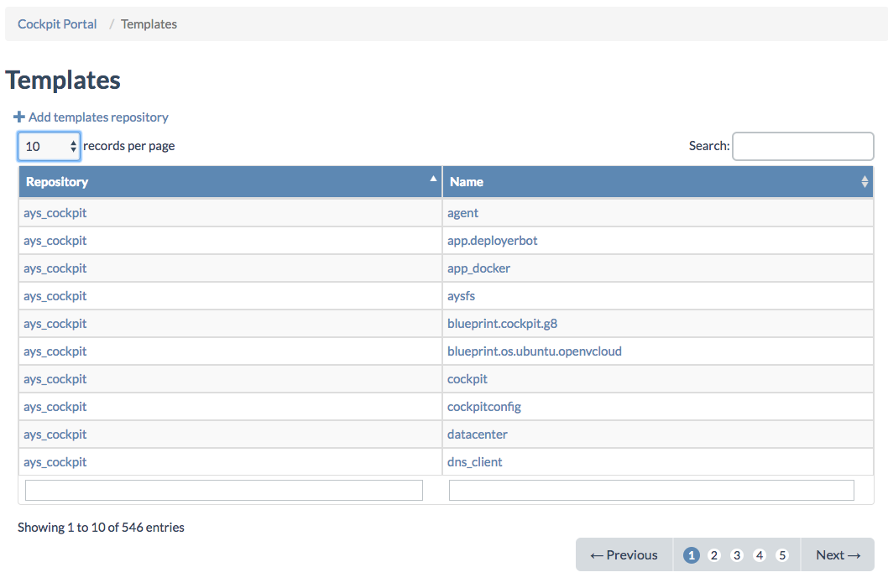Click the Repository column filter box
Screen dimensions: 888x588
click(x=224, y=490)
